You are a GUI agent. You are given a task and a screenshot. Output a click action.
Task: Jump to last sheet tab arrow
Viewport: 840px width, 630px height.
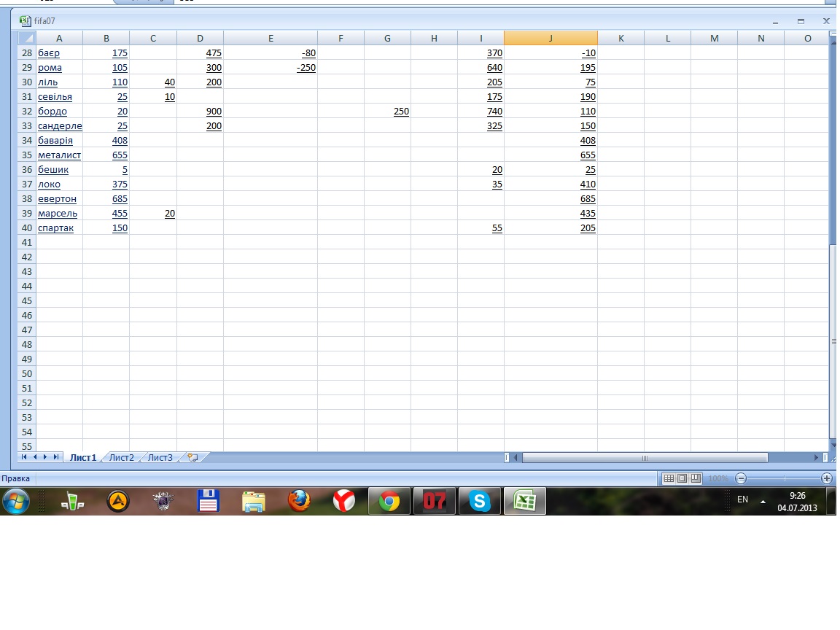55,457
